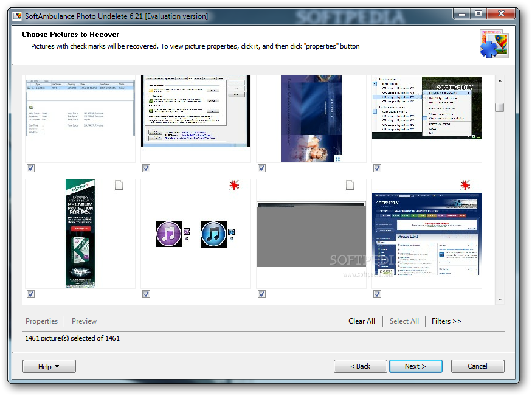Minimize the Photo Undelete window
532x396 pixels.
tap(461, 14)
